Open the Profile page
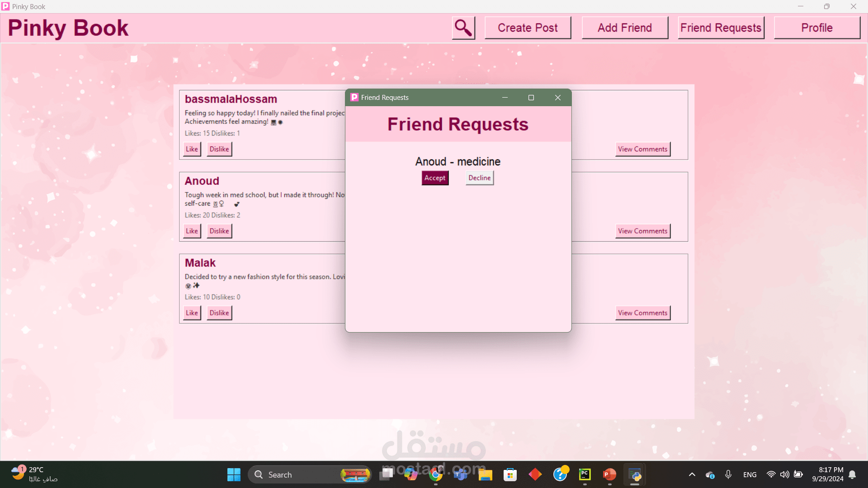The height and width of the screenshot is (488, 868). pyautogui.click(x=816, y=28)
